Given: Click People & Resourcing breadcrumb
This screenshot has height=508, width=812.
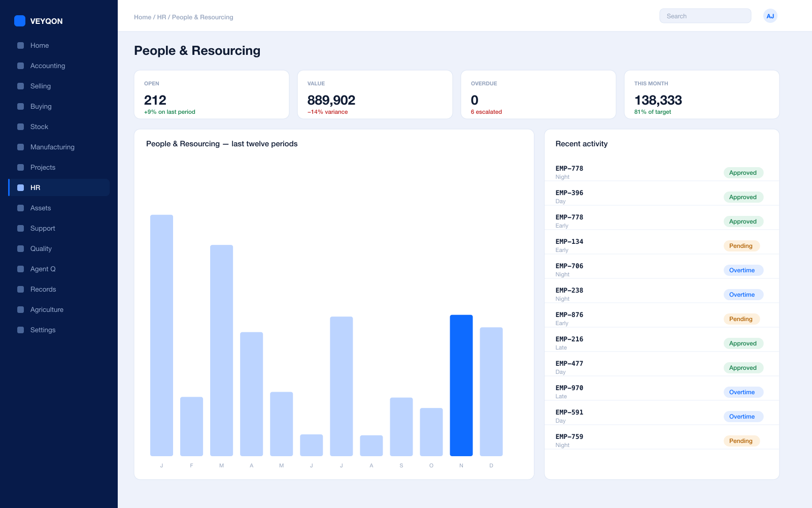Looking at the screenshot, I should point(202,17).
